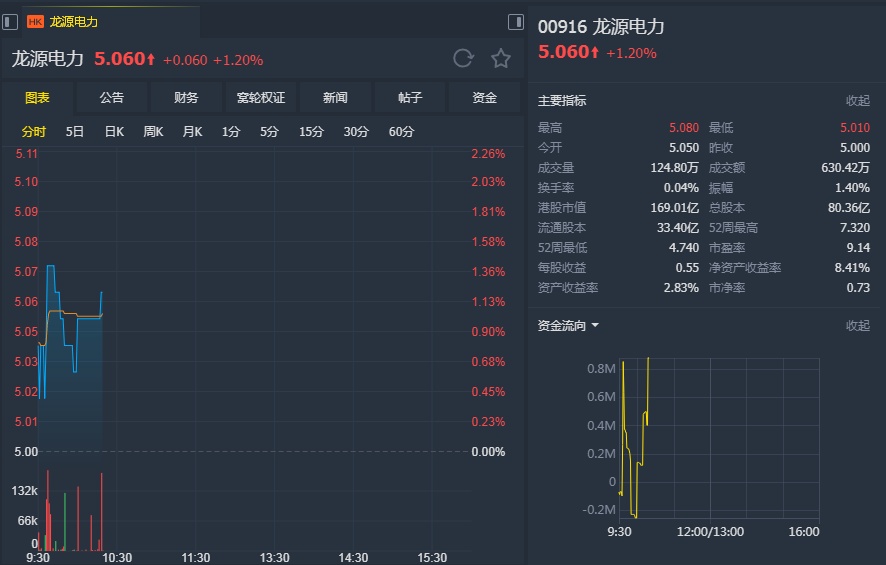Viewport: 886px width, 565px height.
Task: Open the 窝轮权证 tab
Action: [260, 98]
